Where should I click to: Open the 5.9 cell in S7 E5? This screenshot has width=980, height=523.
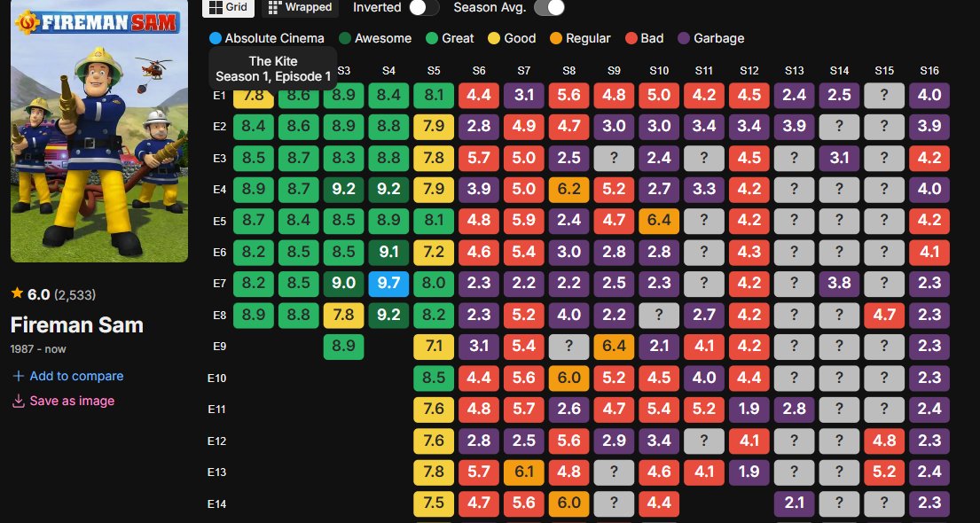coord(524,222)
